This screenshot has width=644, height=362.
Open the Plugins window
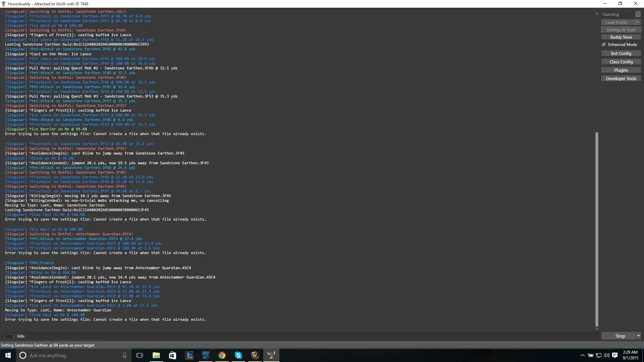pos(621,70)
